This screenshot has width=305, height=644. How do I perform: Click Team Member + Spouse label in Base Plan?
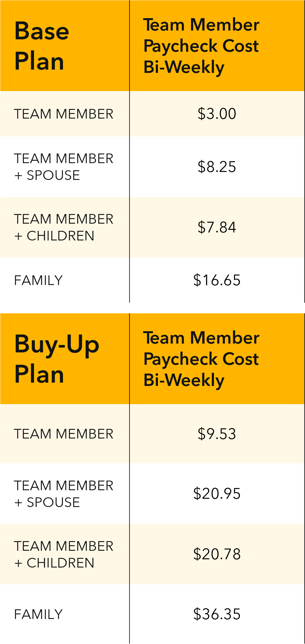coord(64,167)
